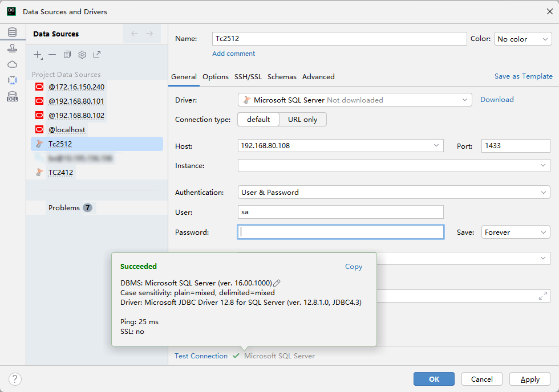This screenshot has width=559, height=392.
Task: Click the Port field showing 1433
Action: pos(516,146)
